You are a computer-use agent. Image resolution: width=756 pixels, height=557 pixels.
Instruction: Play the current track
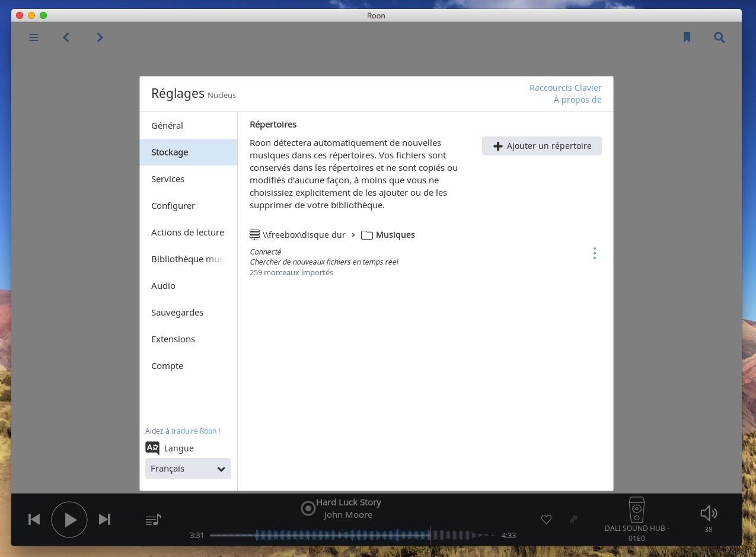click(x=69, y=520)
